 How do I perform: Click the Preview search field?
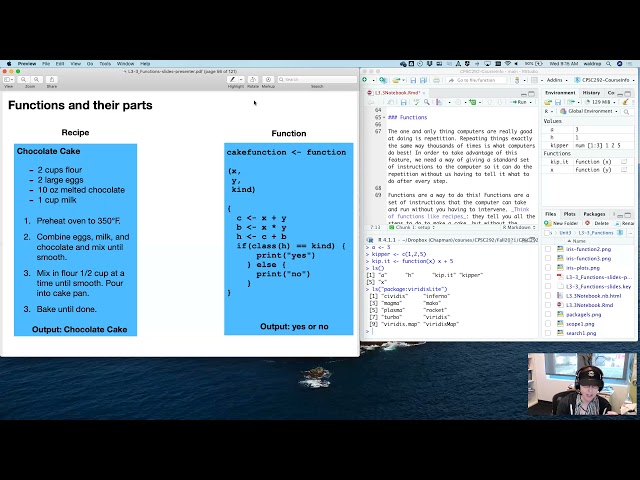(317, 80)
